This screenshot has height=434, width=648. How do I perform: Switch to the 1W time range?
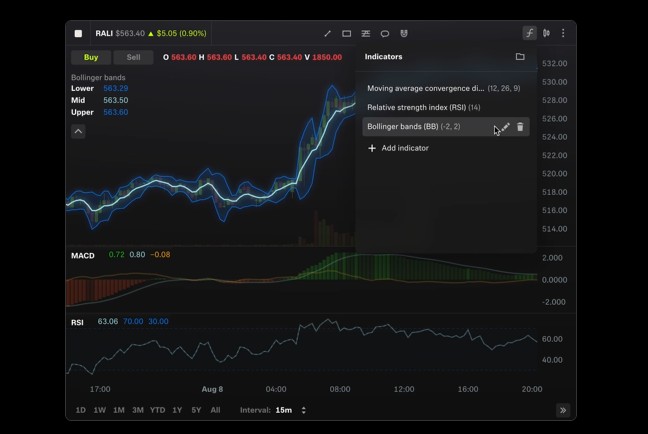pyautogui.click(x=100, y=410)
